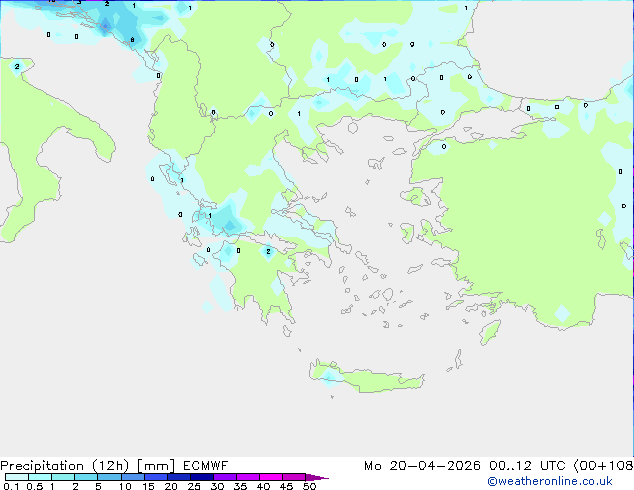Image resolution: width=634 pixels, height=490 pixels.
Task: Select the legend swatch between 2 and 5
Action: [x=86, y=477]
